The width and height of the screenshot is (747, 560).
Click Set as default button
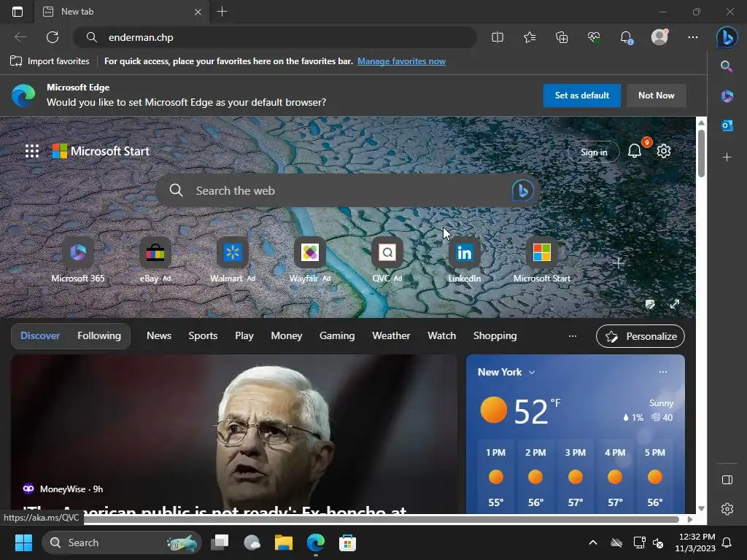581,96
